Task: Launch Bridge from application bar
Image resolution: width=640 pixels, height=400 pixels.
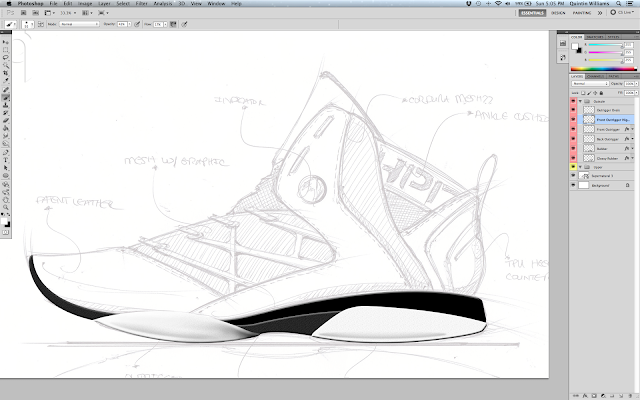Action: click(23, 13)
